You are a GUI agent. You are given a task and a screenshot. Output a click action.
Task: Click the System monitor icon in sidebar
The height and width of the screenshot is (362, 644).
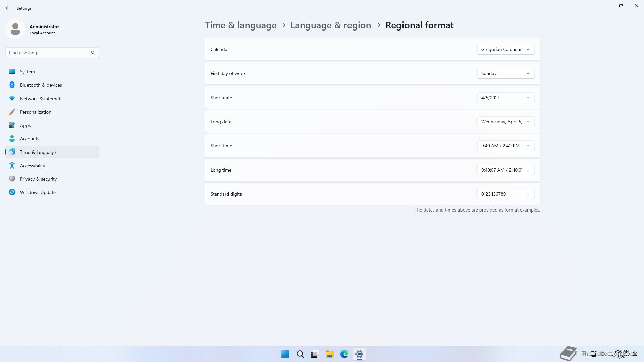click(x=12, y=71)
